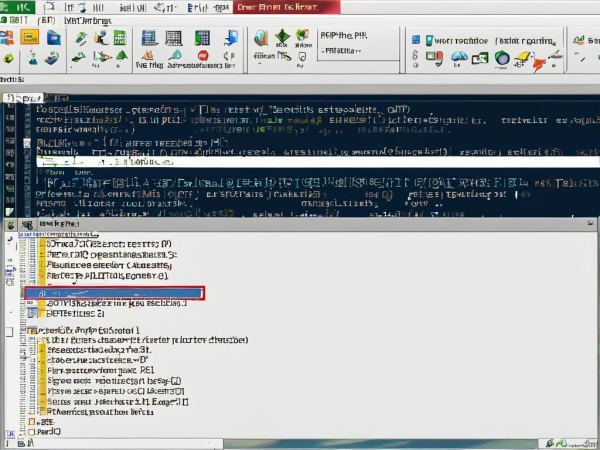Click the white highlighted line in code editor
The image size is (600, 450).
click(x=318, y=162)
